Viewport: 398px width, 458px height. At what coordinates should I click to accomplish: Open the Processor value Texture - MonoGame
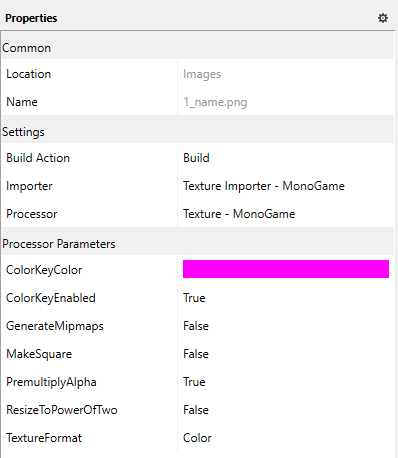tap(239, 214)
